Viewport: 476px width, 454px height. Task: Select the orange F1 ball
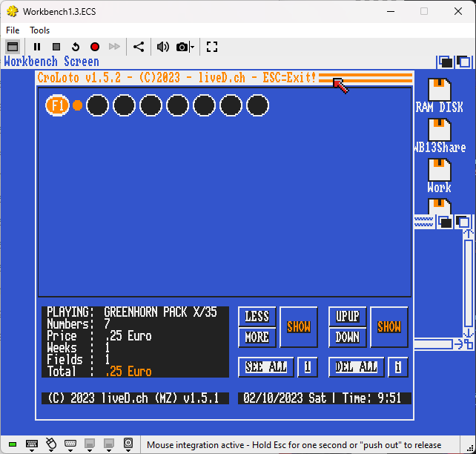pos(57,105)
